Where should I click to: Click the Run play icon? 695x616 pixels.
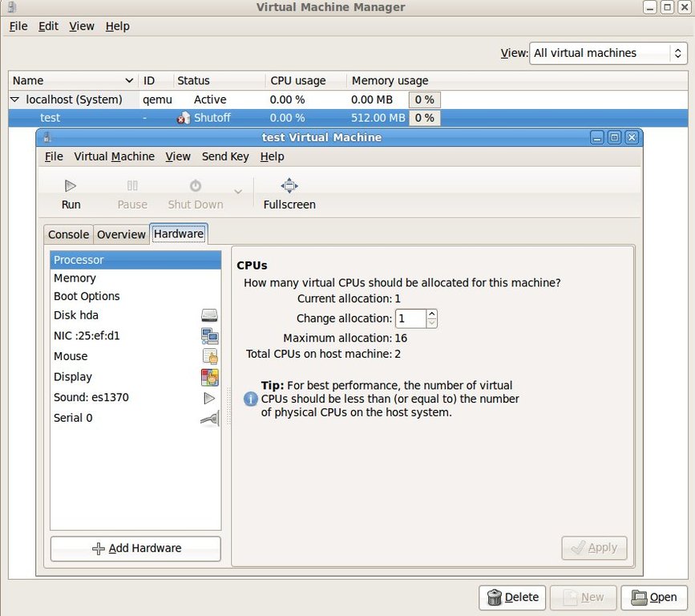click(x=71, y=186)
